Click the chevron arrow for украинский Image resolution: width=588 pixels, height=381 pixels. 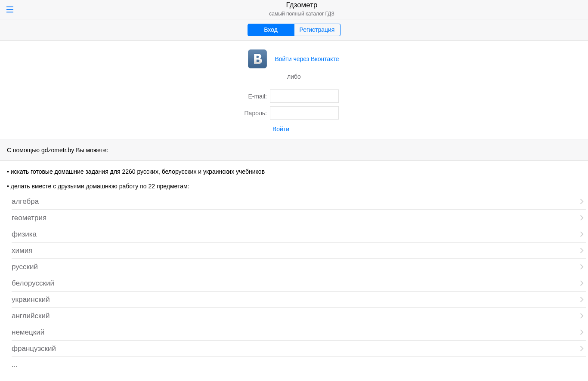pos(582,300)
